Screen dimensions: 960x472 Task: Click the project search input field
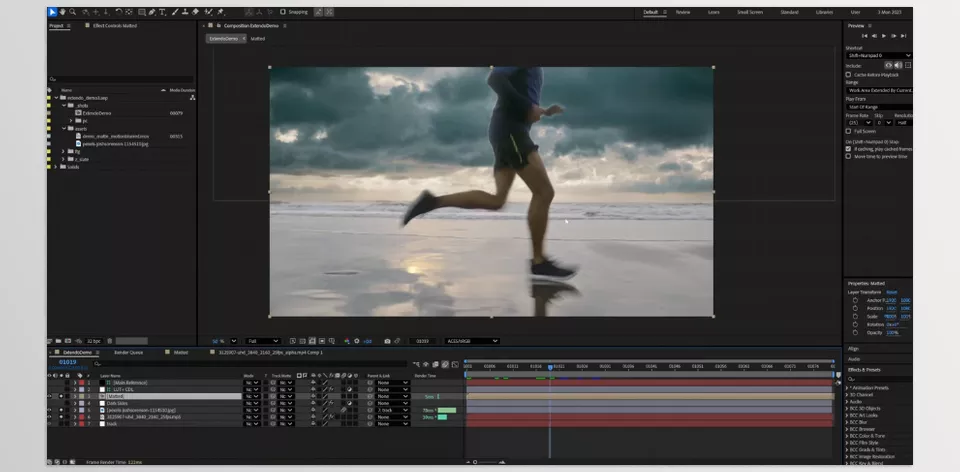click(x=121, y=79)
